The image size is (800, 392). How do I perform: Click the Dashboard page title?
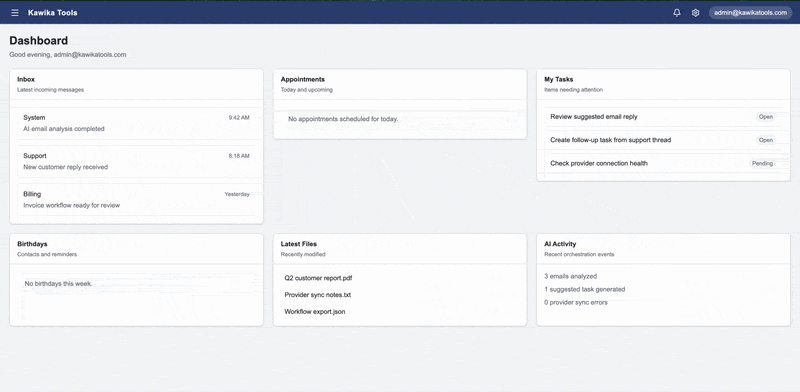pos(39,41)
